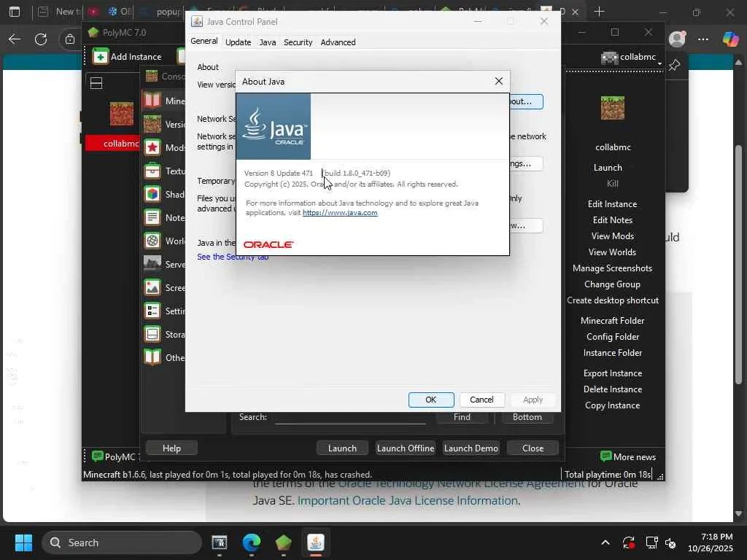This screenshot has height=560, width=747.
Task: Click the collabmc account avatar icon
Action: click(x=609, y=58)
